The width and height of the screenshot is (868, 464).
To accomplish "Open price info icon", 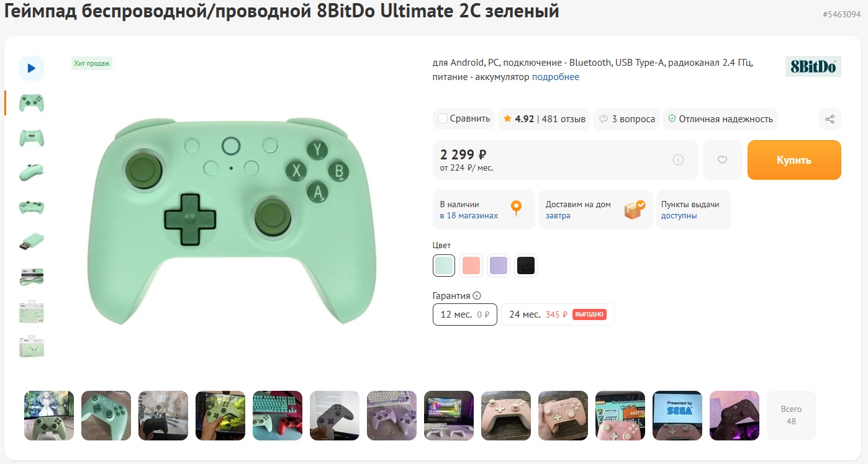I will point(678,160).
